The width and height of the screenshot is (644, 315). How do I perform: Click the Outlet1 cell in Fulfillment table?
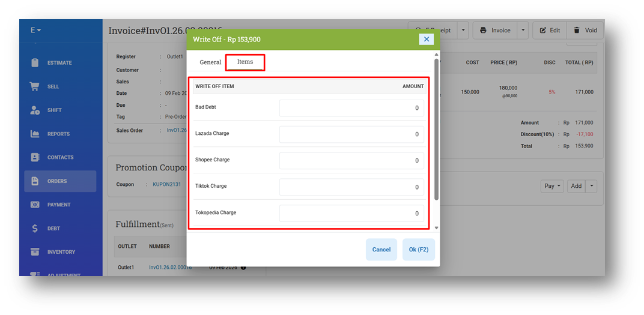[x=126, y=268]
